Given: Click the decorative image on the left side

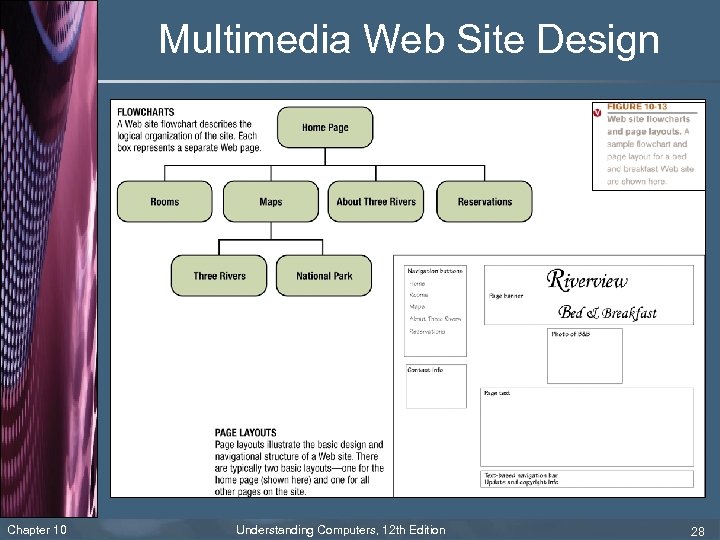Looking at the screenshot, I should point(49,259).
